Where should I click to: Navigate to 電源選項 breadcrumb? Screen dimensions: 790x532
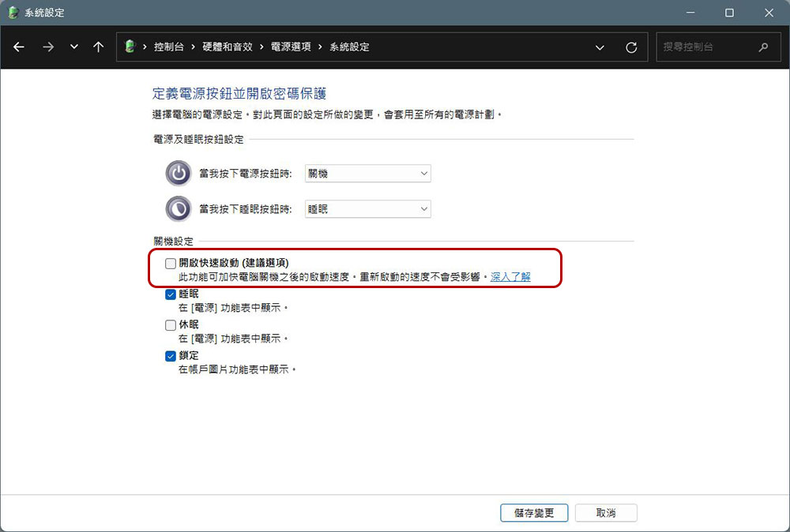(x=291, y=47)
